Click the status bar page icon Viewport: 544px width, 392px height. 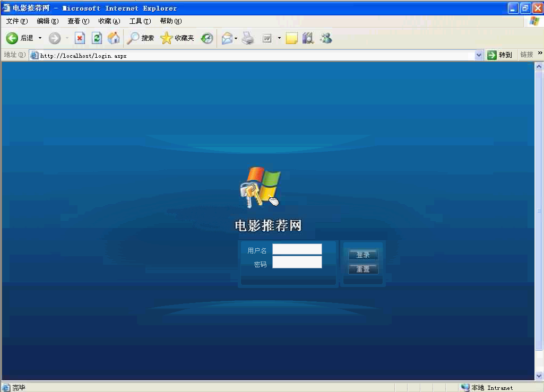pos(6,387)
